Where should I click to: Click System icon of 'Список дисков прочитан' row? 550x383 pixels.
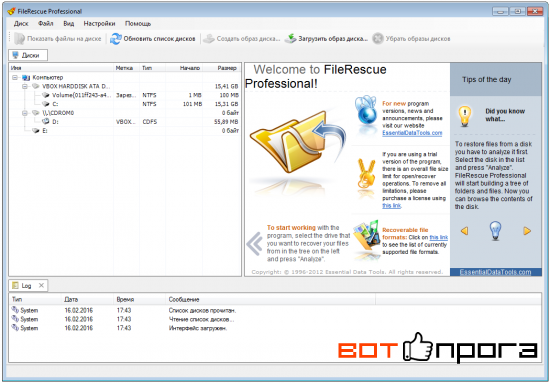click(x=15, y=310)
